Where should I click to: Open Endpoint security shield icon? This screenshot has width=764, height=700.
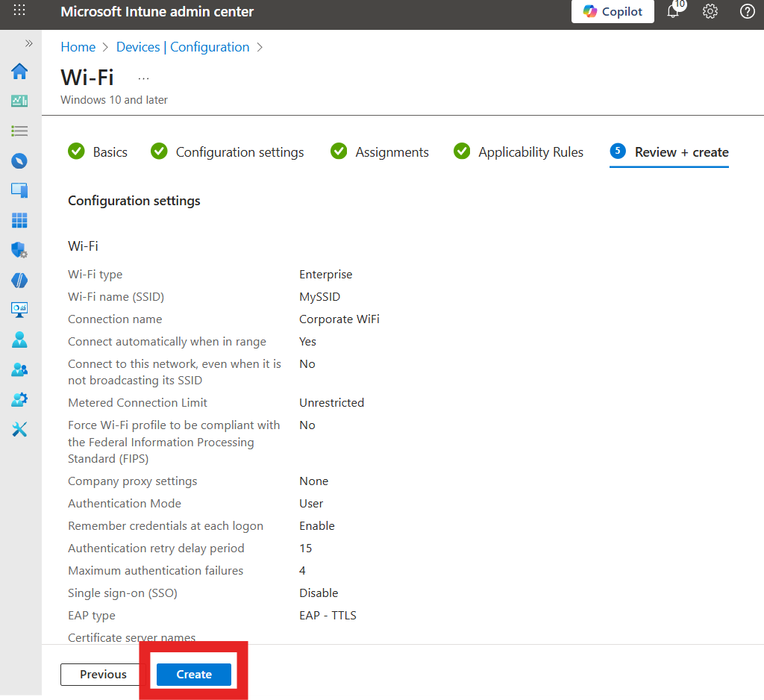(x=19, y=250)
